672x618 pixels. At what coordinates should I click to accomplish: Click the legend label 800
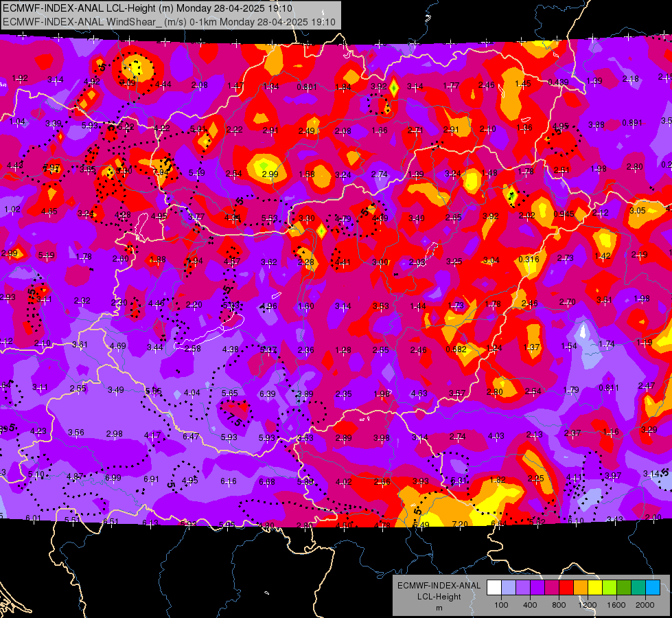559,605
